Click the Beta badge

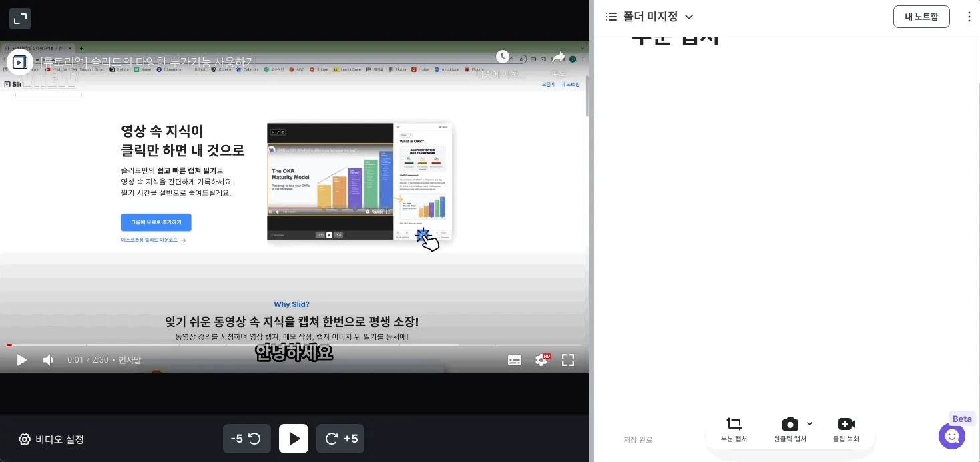962,419
